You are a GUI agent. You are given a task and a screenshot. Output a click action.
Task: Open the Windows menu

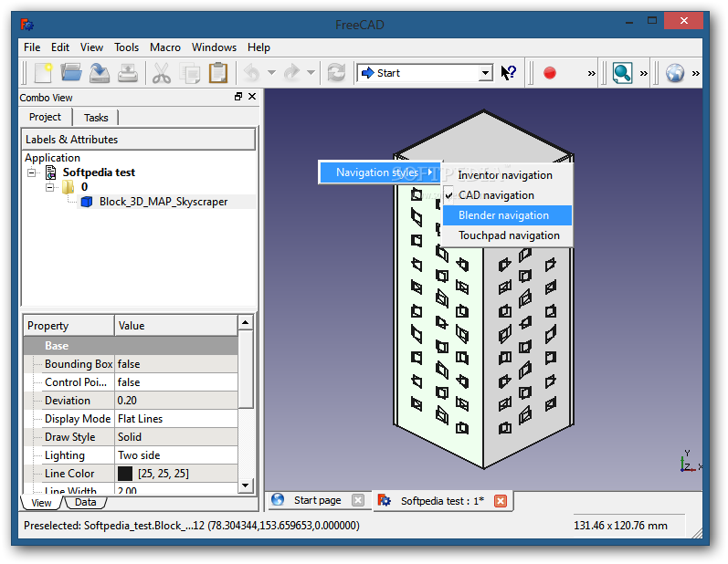click(214, 47)
